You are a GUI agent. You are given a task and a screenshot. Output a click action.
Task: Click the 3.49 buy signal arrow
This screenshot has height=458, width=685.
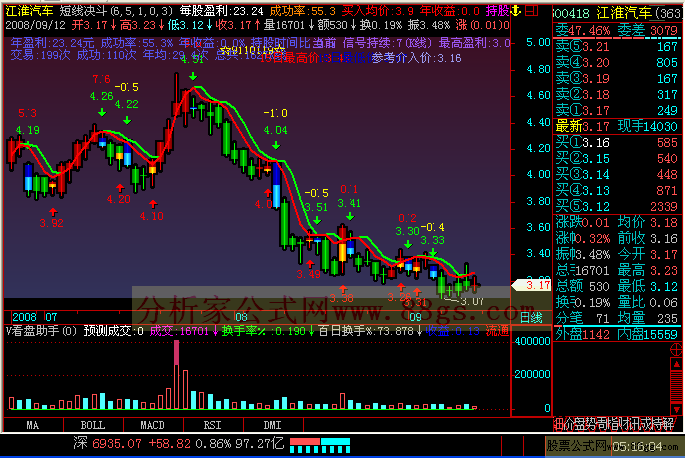(x=310, y=264)
